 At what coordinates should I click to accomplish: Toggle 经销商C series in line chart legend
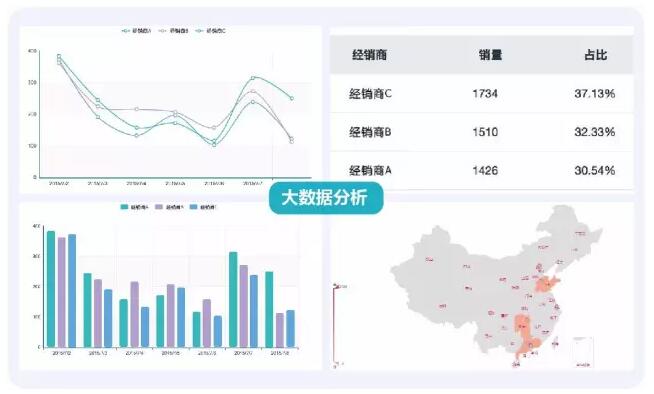[211, 31]
